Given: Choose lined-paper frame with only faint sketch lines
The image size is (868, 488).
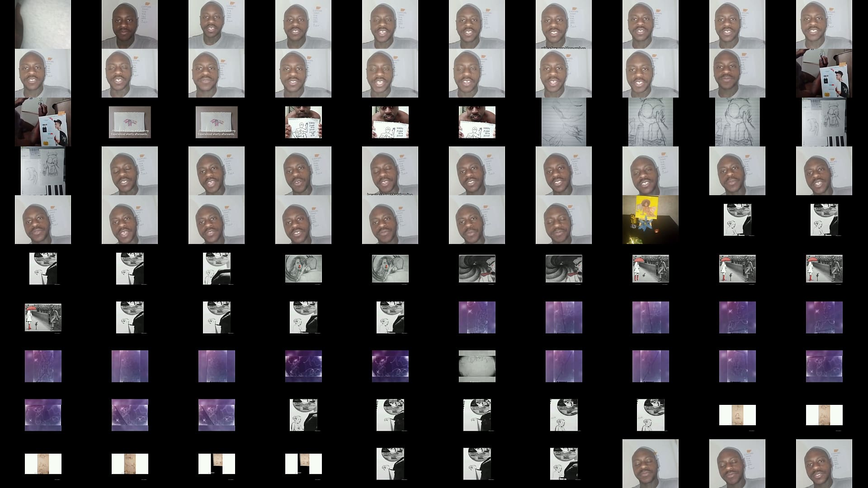Looking at the screenshot, I should [564, 122].
